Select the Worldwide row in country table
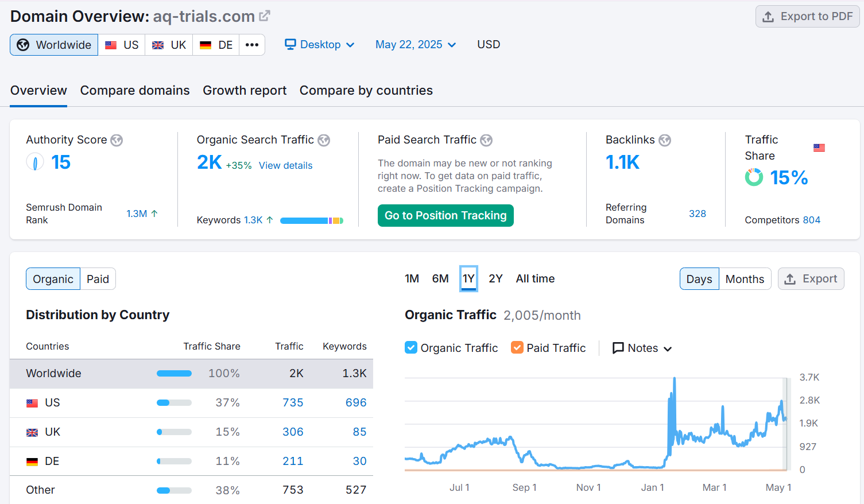The image size is (864, 504). pyautogui.click(x=191, y=374)
